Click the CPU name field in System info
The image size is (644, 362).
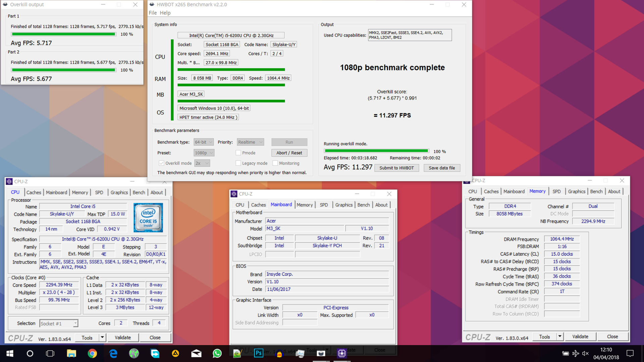point(231,35)
